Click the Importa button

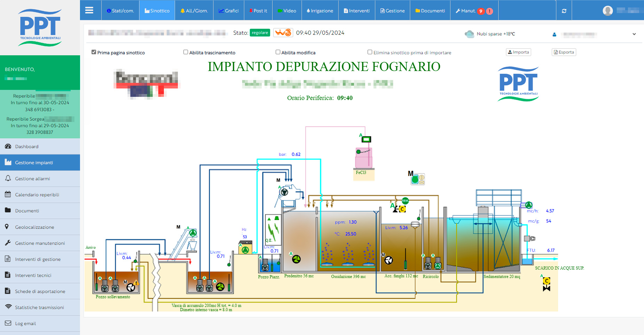click(x=518, y=52)
